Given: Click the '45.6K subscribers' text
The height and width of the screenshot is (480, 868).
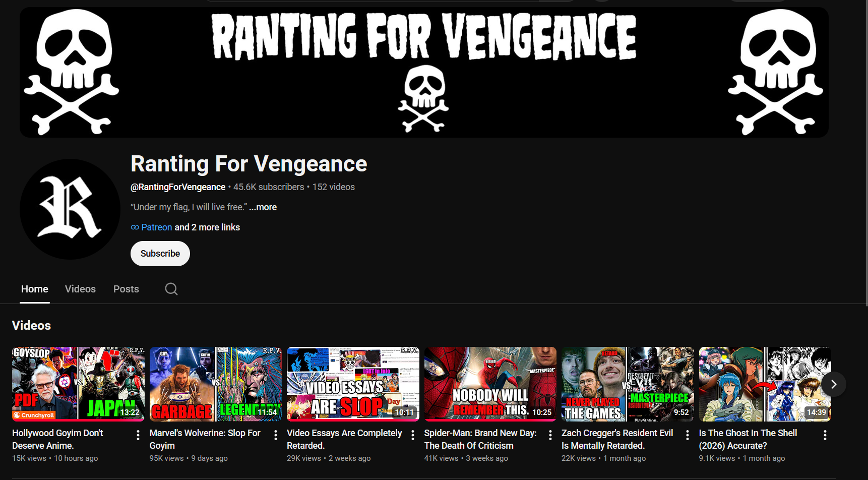Looking at the screenshot, I should (x=269, y=187).
